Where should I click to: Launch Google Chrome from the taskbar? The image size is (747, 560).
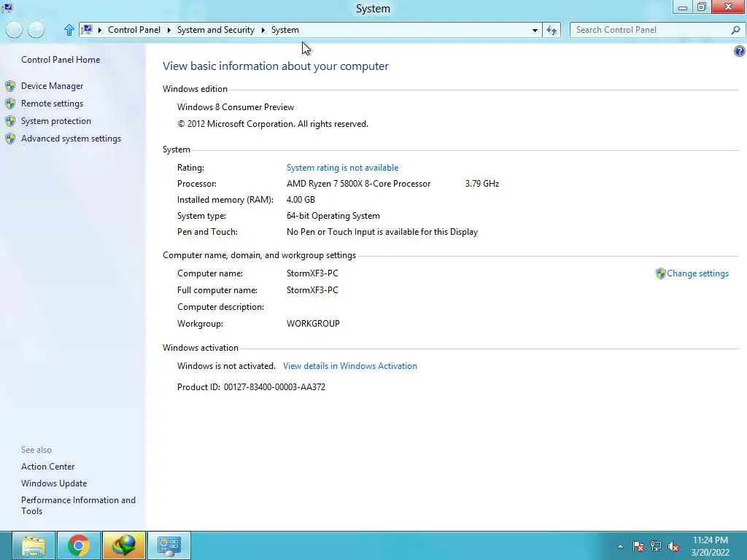(79, 545)
